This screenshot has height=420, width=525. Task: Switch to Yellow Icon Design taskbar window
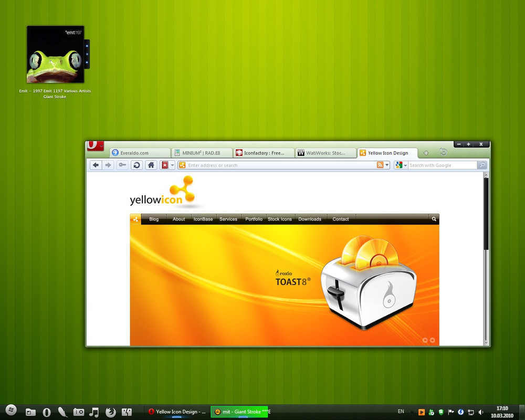pyautogui.click(x=177, y=412)
